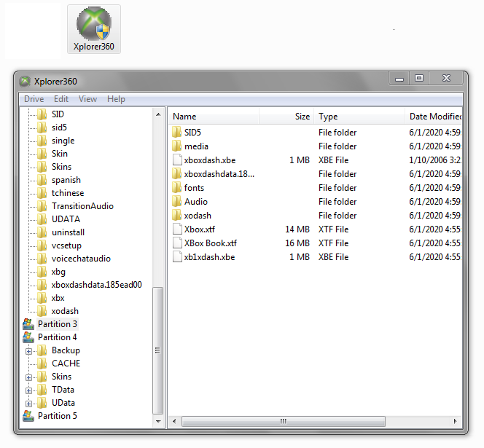The height and width of the screenshot is (448, 484).
Task: Click the 1/10/2006 date cell
Action: pyautogui.click(x=435, y=160)
